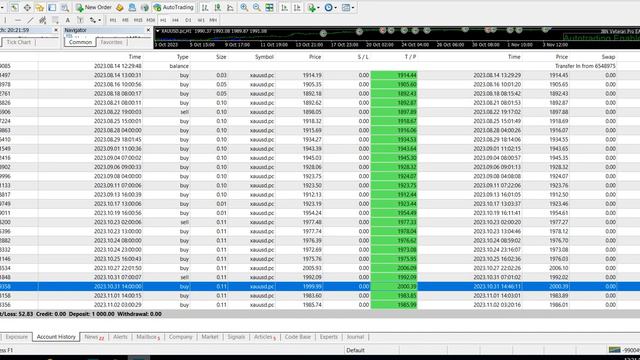The height and width of the screenshot is (360, 640).
Task: Select the Navigator Favorites tab
Action: pyautogui.click(x=111, y=42)
